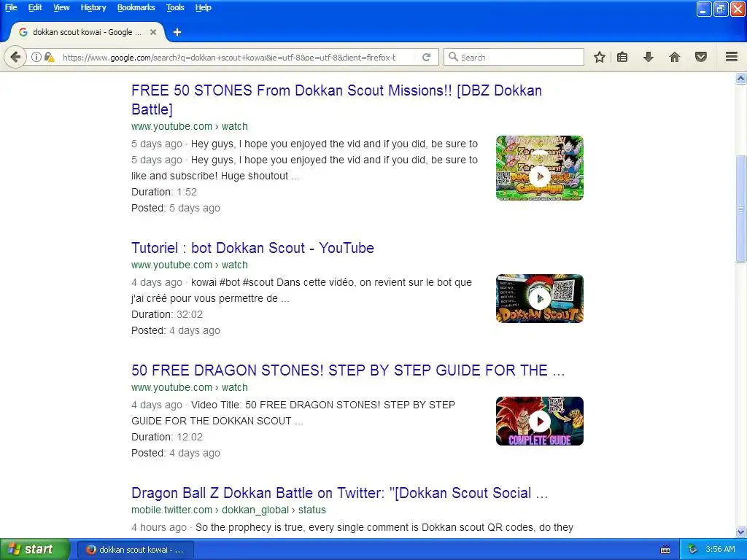Open the Windows Start button
747x560 pixels.
pyautogui.click(x=34, y=549)
